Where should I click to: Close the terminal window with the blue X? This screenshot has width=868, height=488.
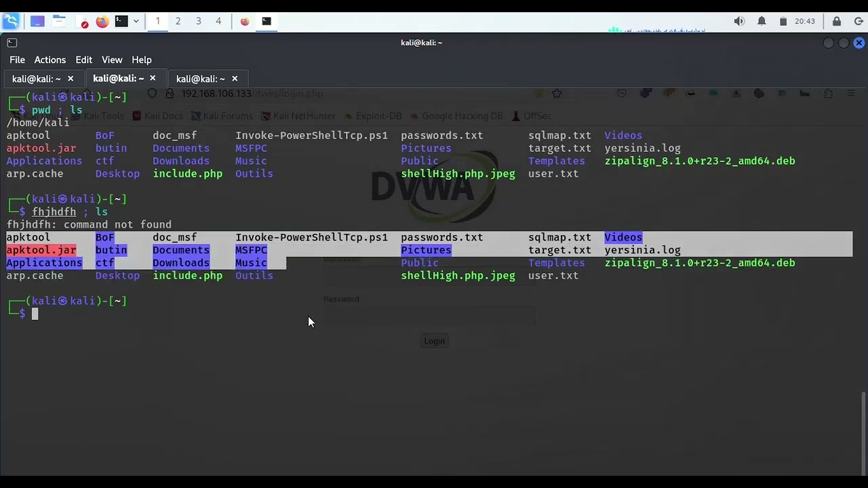(x=859, y=43)
